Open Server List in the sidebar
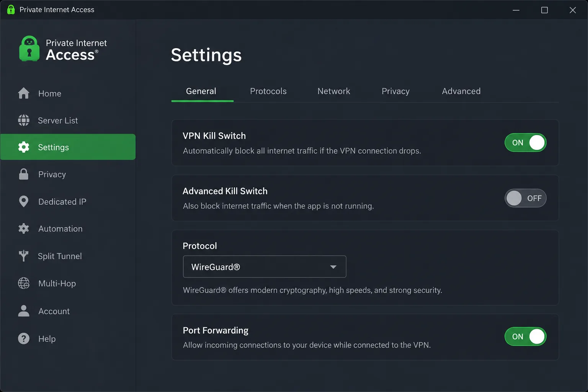Screen dimensions: 588x392 58,121
